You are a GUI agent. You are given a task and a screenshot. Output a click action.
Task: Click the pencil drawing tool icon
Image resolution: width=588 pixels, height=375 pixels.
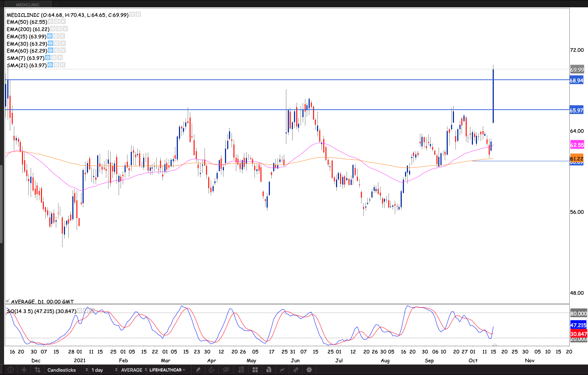click(198, 370)
